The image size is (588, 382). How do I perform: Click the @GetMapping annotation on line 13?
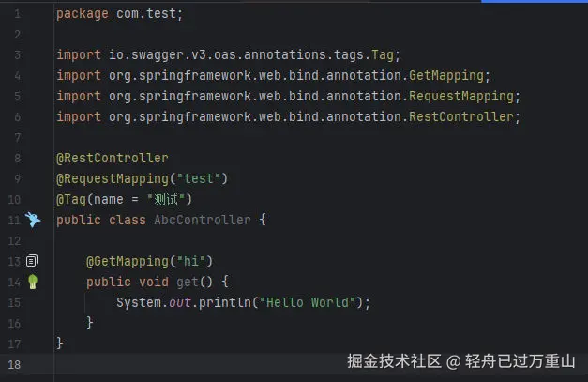point(128,261)
